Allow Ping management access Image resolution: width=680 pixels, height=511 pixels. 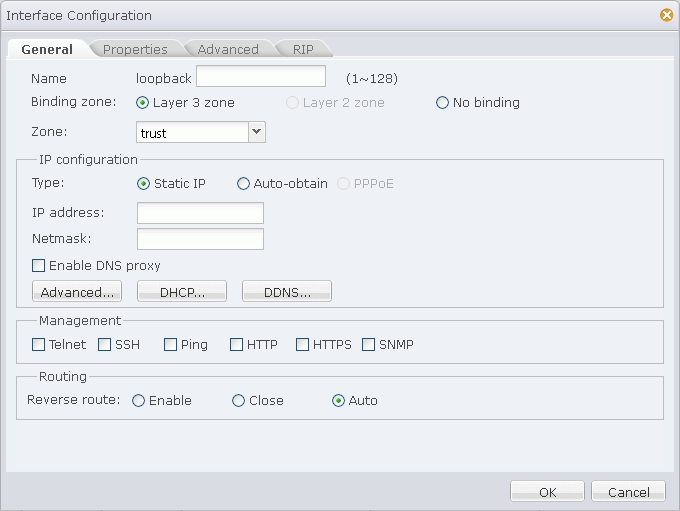tap(170, 345)
